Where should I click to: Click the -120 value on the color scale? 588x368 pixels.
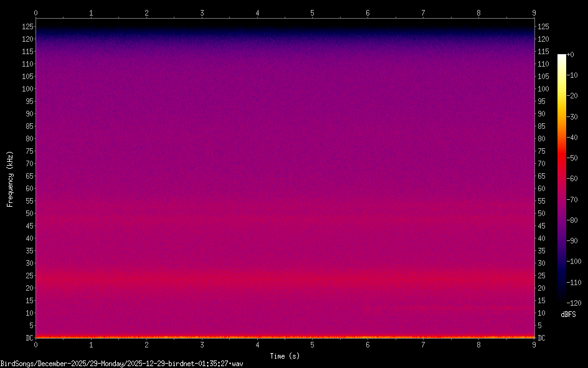click(576, 303)
